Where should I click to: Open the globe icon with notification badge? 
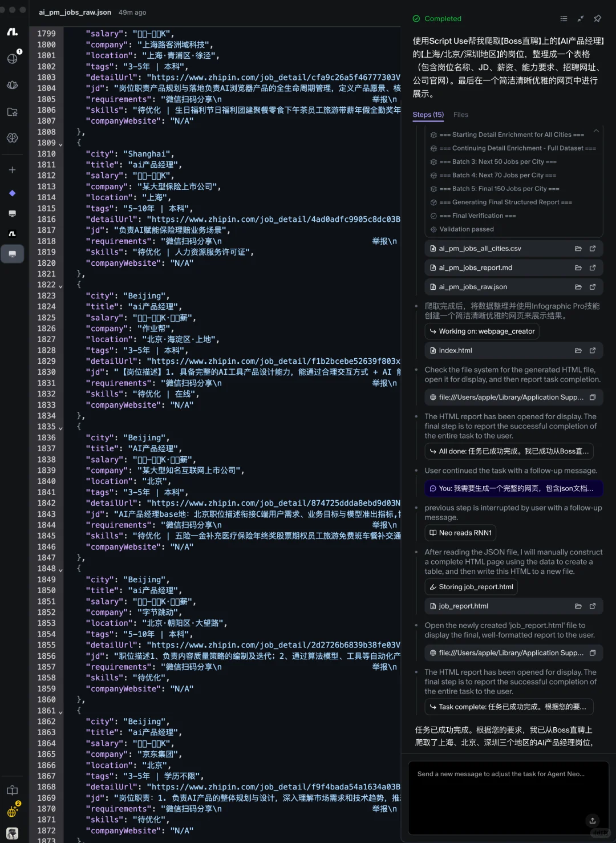[13, 58]
